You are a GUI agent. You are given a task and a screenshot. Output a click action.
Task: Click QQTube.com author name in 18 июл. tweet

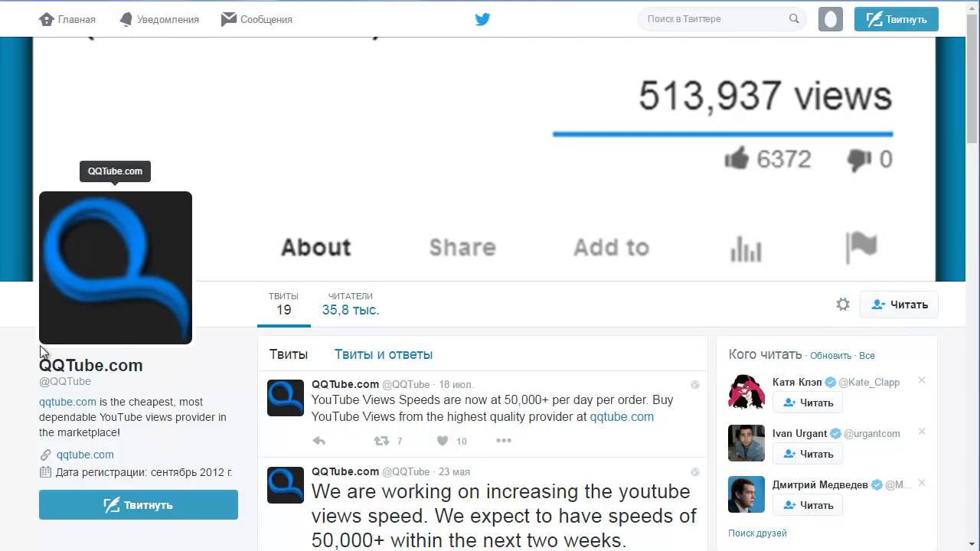[x=345, y=384]
